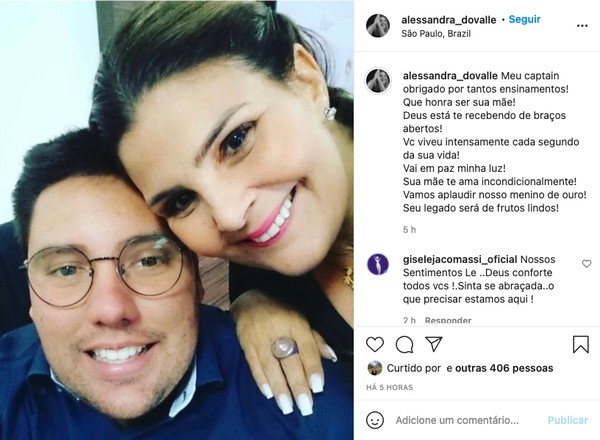Open giselejacomassi_oficial commenter username
Screen dimensions: 600x440
point(460,259)
